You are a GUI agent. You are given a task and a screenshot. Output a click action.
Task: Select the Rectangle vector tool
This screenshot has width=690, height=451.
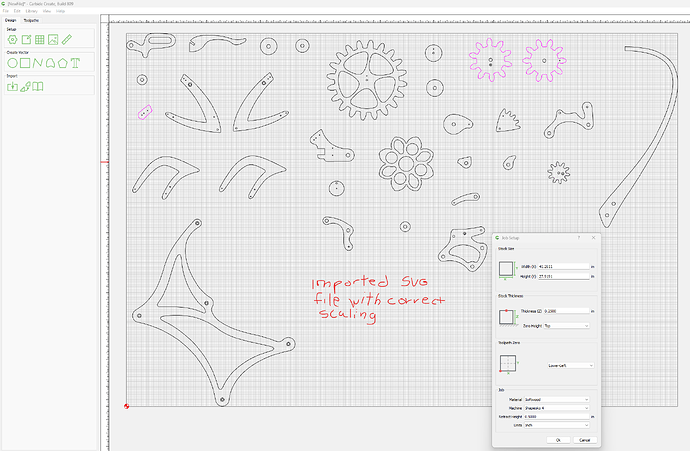(x=25, y=63)
